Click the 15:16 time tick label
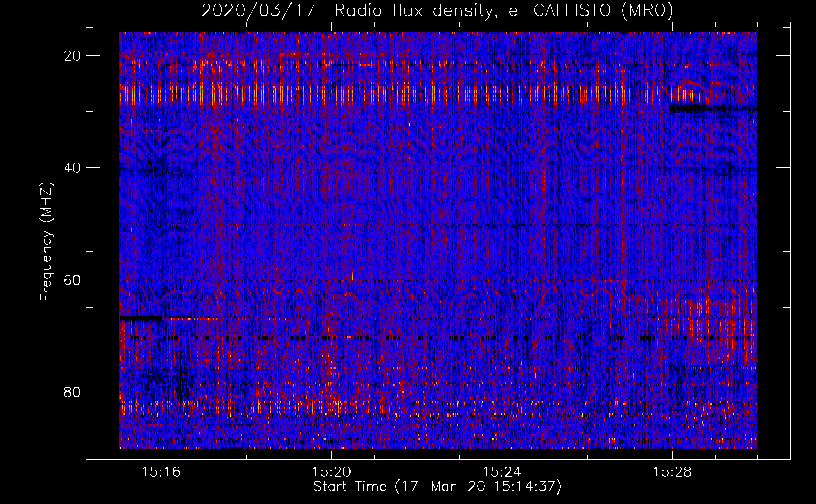 [x=161, y=472]
